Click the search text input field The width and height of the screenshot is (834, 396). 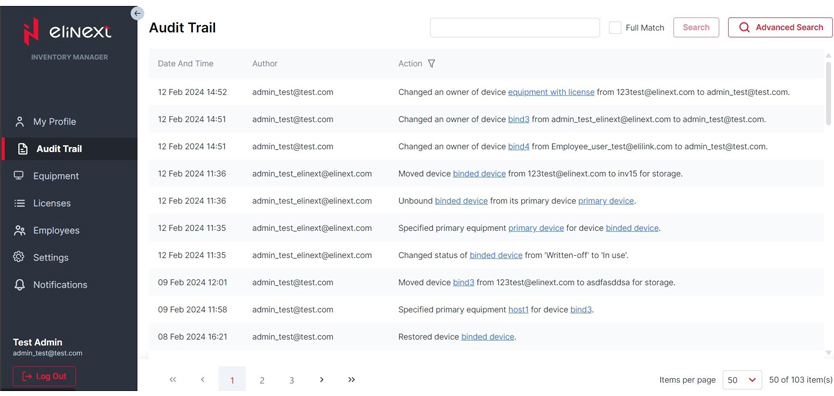pos(515,28)
